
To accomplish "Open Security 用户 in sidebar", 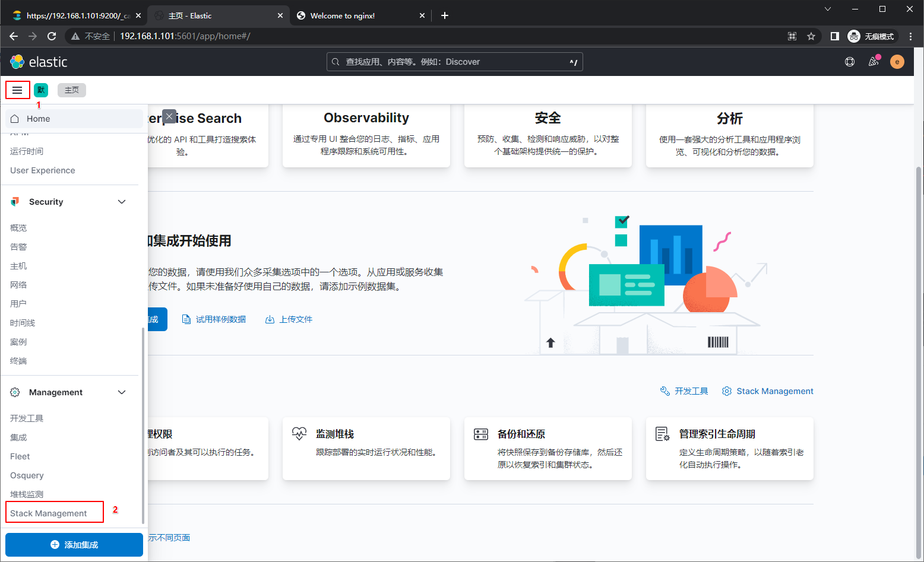I will (x=18, y=304).
